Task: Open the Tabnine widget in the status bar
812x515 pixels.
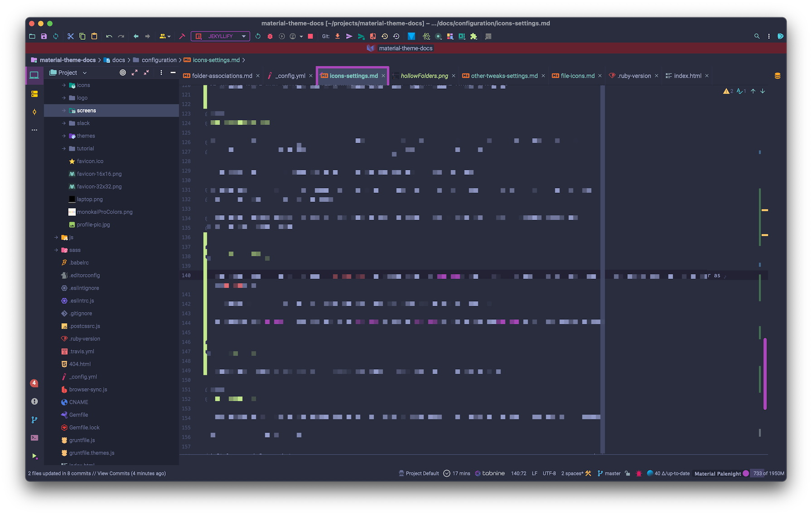Action: 490,473
